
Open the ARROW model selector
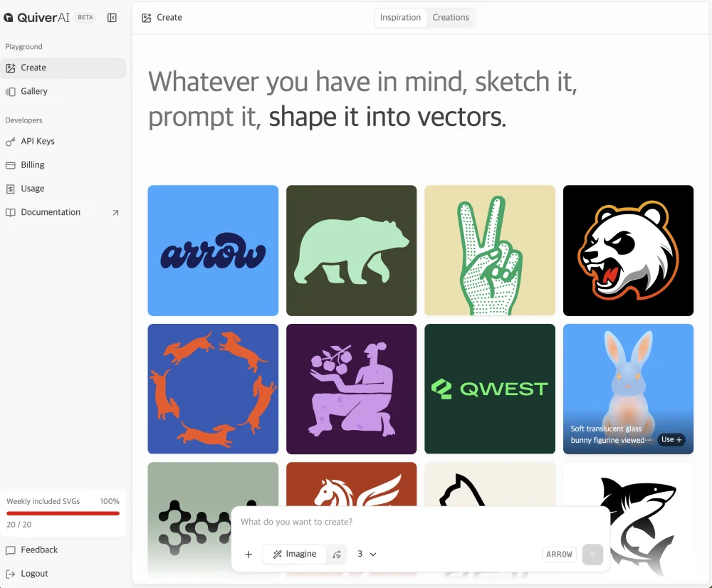[x=559, y=555]
